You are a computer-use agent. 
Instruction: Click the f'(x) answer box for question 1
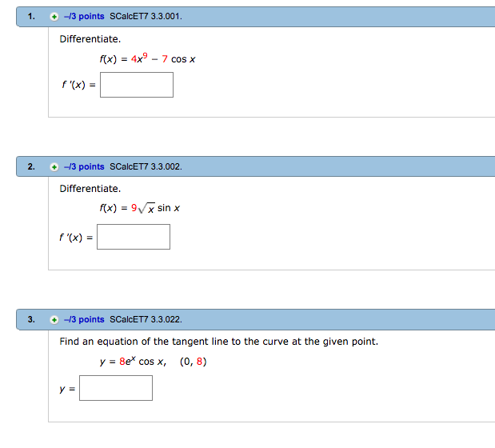pos(137,85)
